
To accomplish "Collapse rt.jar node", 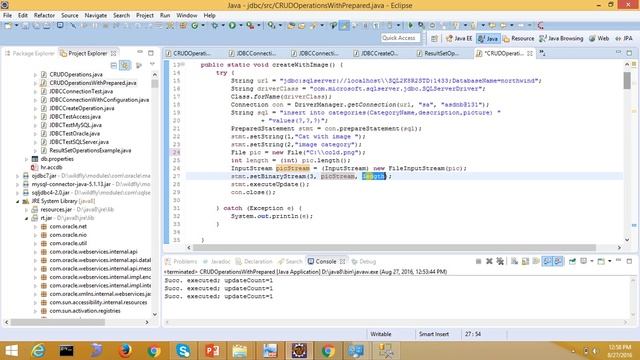I will point(26,218).
